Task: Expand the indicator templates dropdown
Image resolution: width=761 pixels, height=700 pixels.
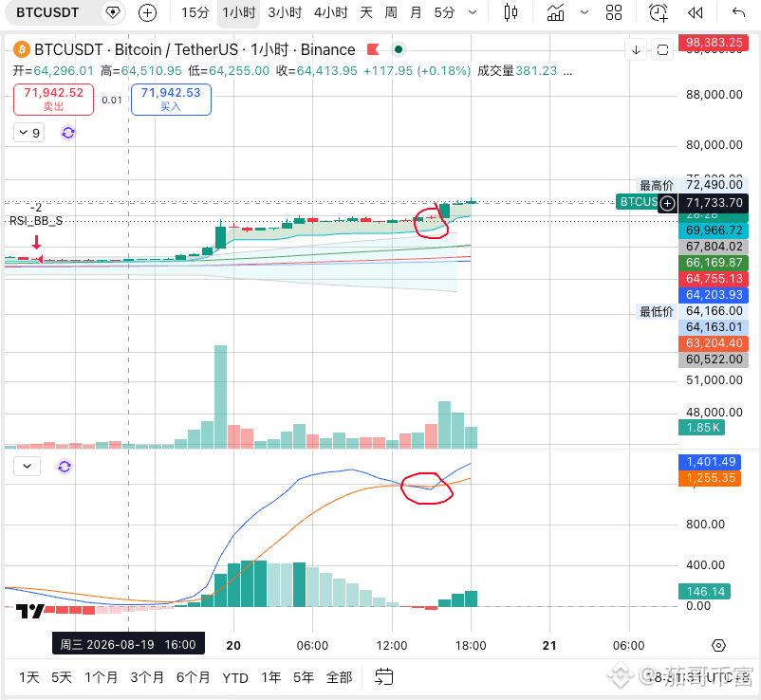Action: point(585,12)
